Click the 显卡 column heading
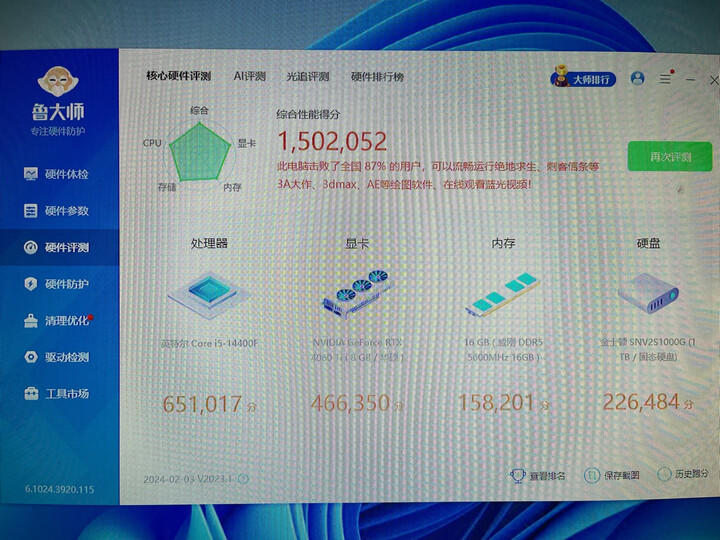 click(x=357, y=243)
